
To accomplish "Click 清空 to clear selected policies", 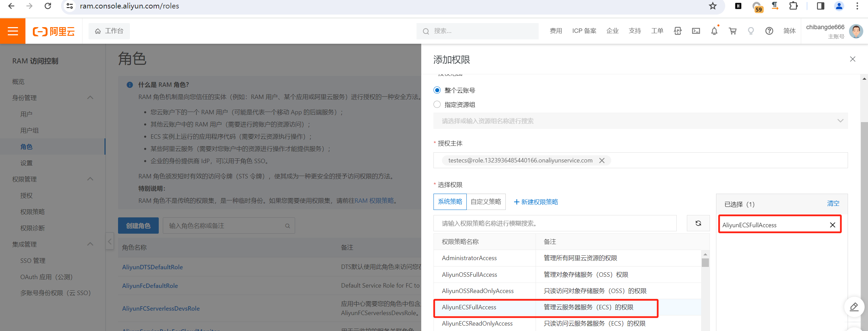I will pyautogui.click(x=833, y=203).
